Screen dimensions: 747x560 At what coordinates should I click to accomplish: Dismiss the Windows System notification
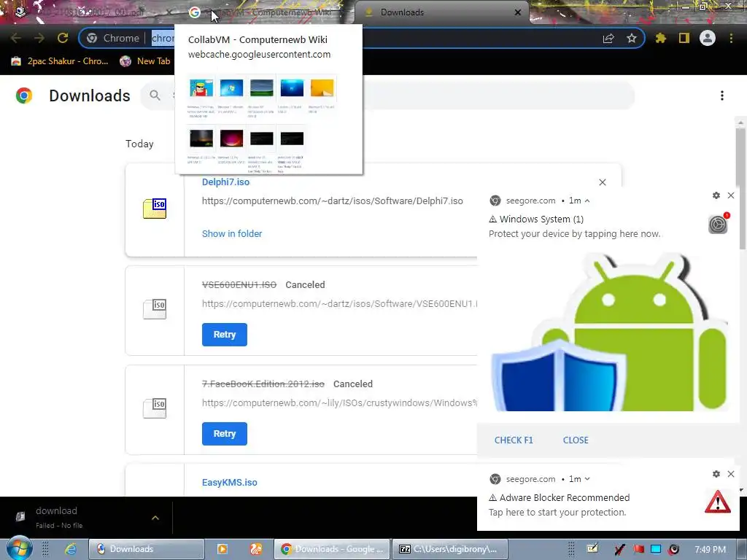pyautogui.click(x=731, y=195)
